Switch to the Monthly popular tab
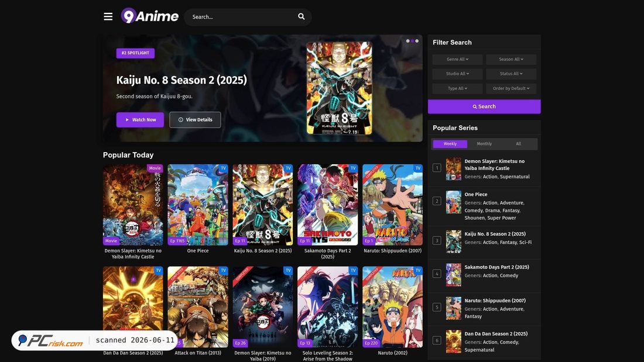 click(x=484, y=144)
